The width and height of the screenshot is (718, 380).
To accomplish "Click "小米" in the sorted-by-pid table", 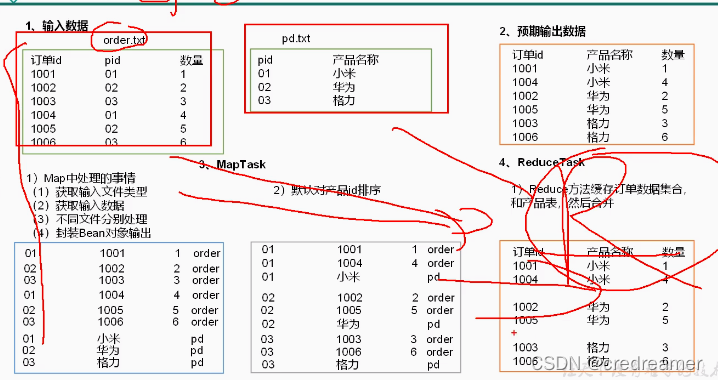I will (348, 277).
